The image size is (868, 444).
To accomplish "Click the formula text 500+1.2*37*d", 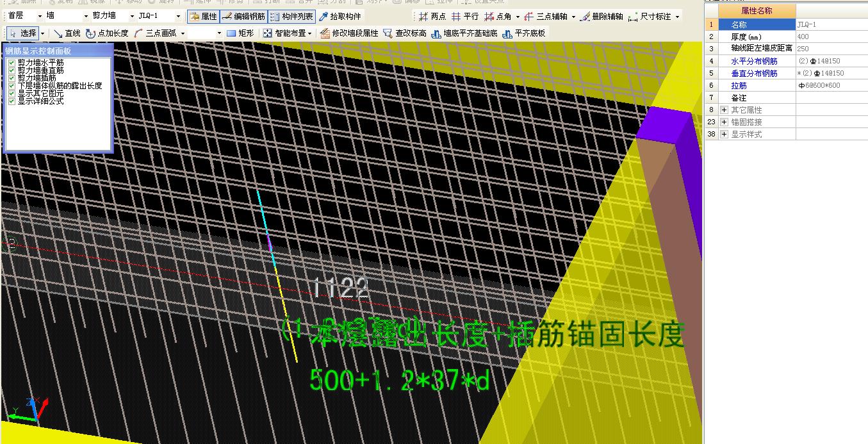I will coord(400,380).
